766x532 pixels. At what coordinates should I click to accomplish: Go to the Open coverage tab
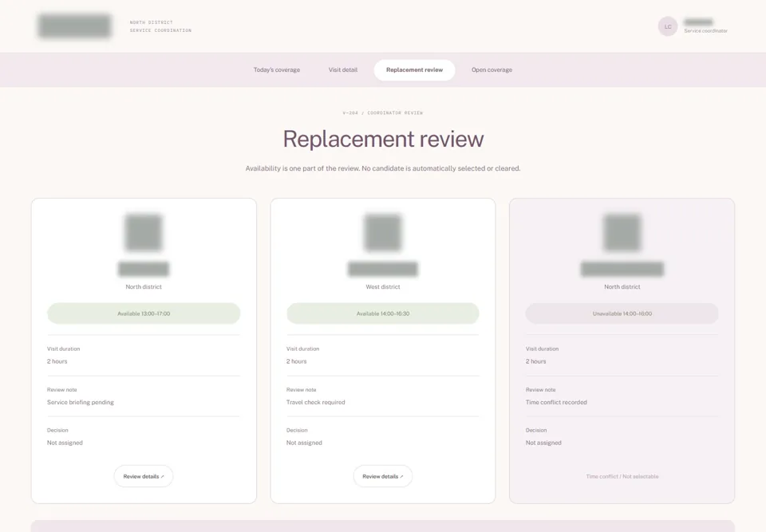[x=492, y=70]
